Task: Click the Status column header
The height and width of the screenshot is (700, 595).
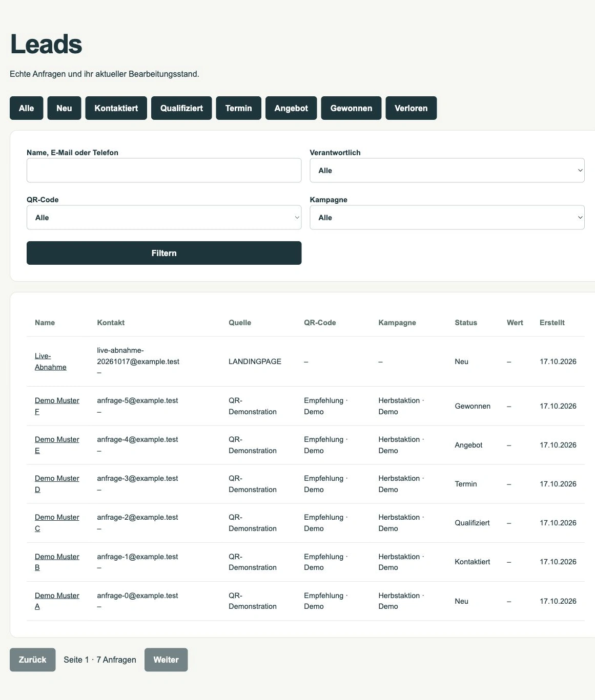Action: click(x=466, y=323)
